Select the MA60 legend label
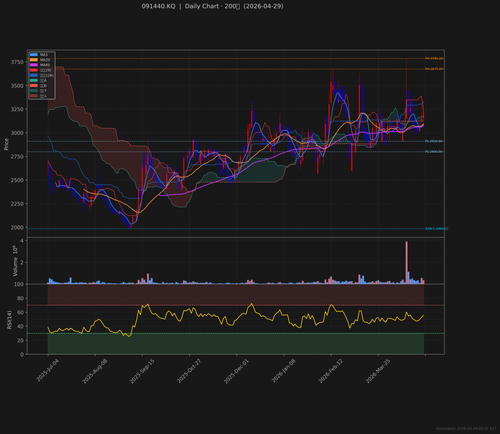 pyautogui.click(x=45, y=65)
